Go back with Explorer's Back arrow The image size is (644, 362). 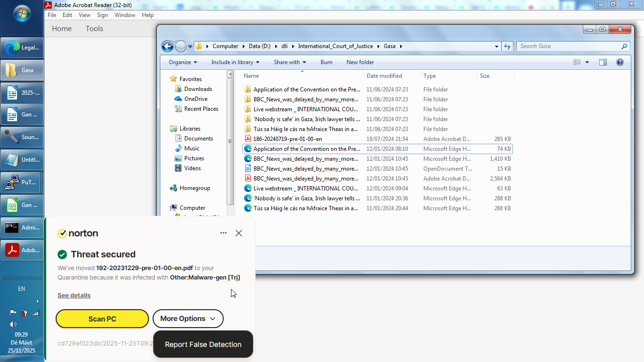click(167, 46)
